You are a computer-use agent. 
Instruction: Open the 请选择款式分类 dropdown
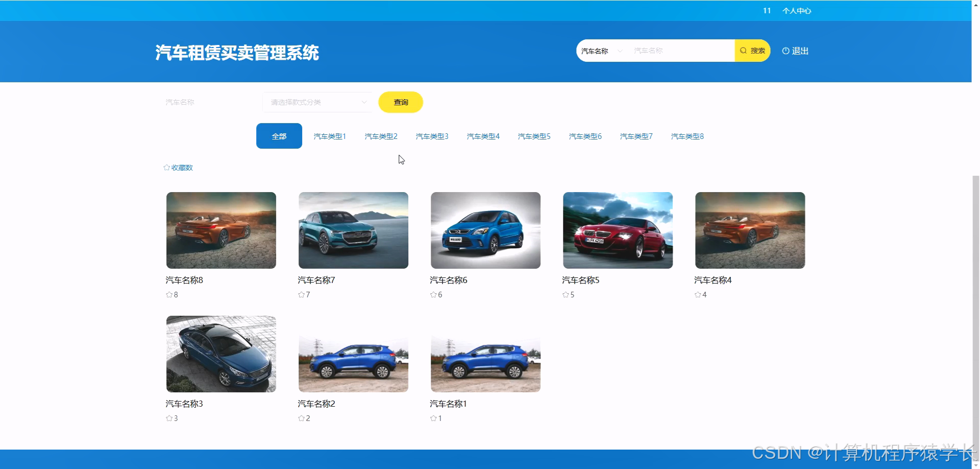point(316,102)
